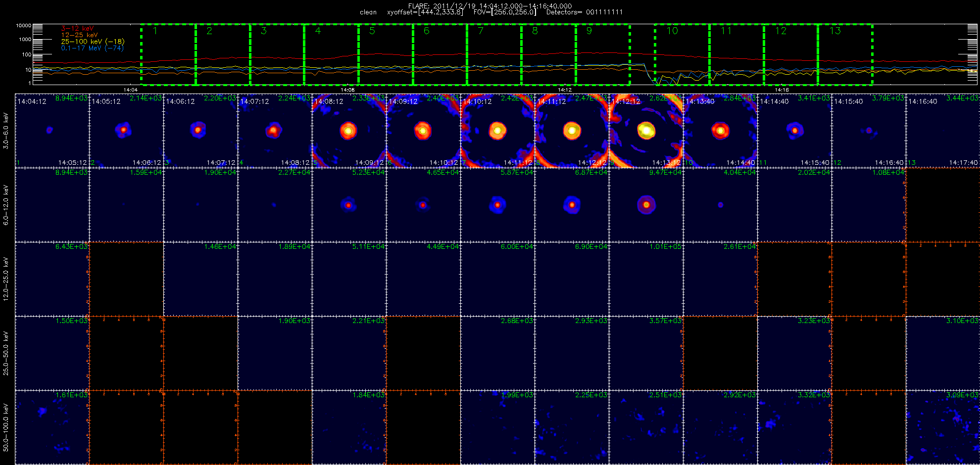The image size is (980, 465).
Task: Click the 6.90E+04 peak value label
Action: [x=591, y=246]
